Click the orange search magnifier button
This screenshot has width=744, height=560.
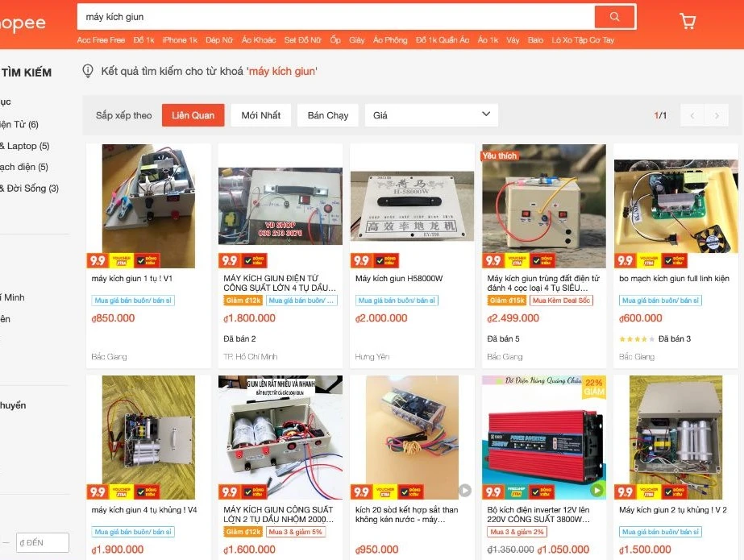614,17
